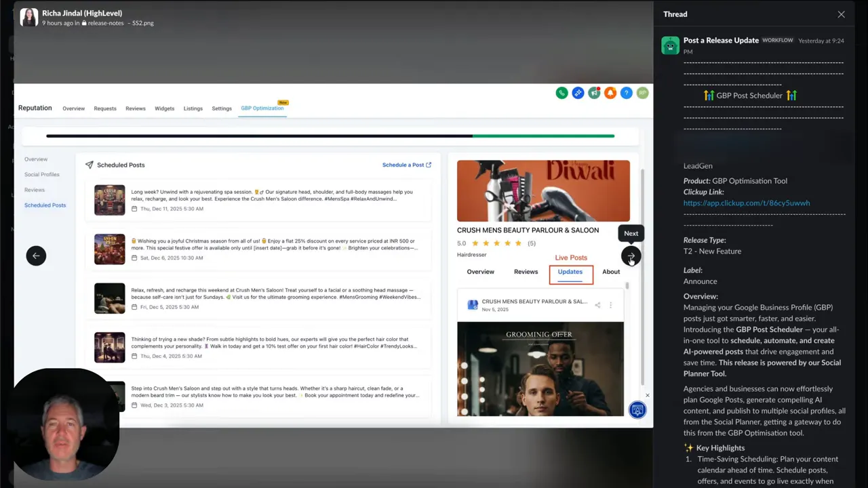Click the calendar icon beside Thu, Dec 11, 2025
The height and width of the screenshot is (488, 868).
(x=134, y=209)
